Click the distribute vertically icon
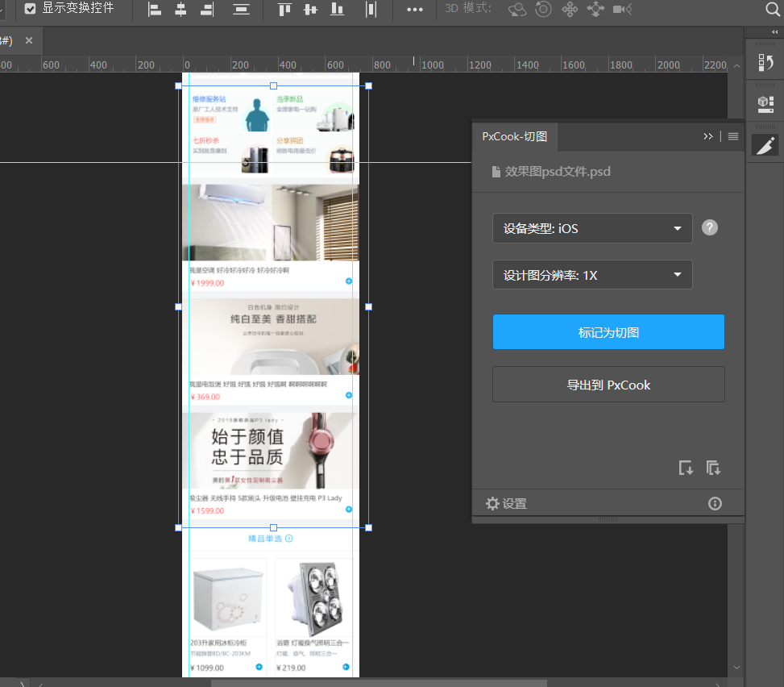This screenshot has height=687, width=784. point(241,9)
